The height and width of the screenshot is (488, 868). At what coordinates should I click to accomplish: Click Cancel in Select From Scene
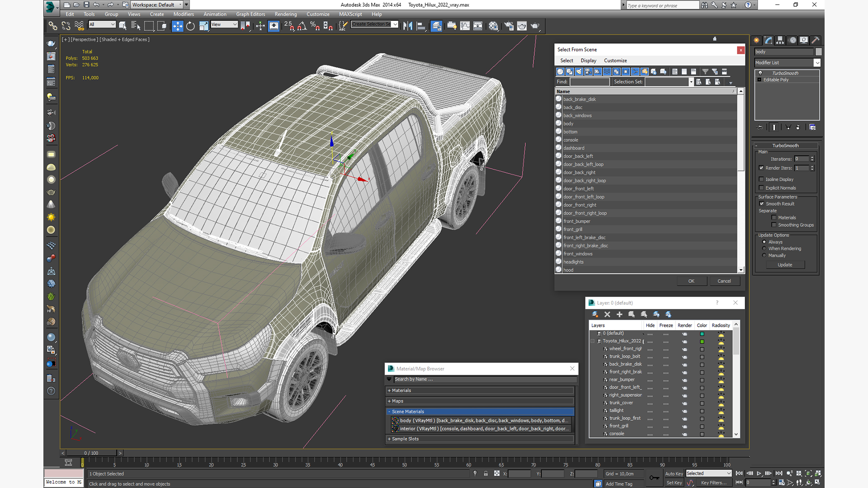click(x=724, y=281)
